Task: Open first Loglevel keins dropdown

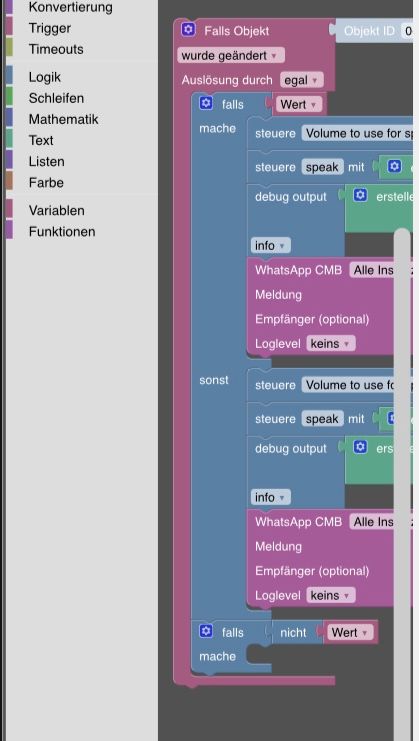Action: [331, 344]
